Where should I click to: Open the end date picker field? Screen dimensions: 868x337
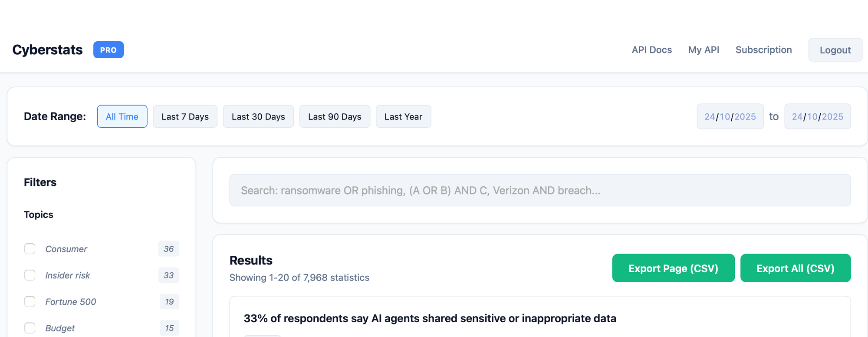click(x=817, y=116)
